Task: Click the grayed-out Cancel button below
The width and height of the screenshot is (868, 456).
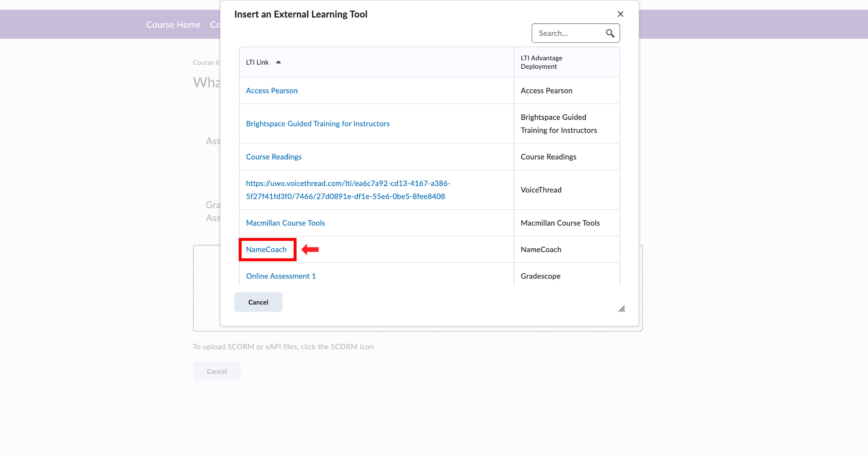Action: (217, 371)
